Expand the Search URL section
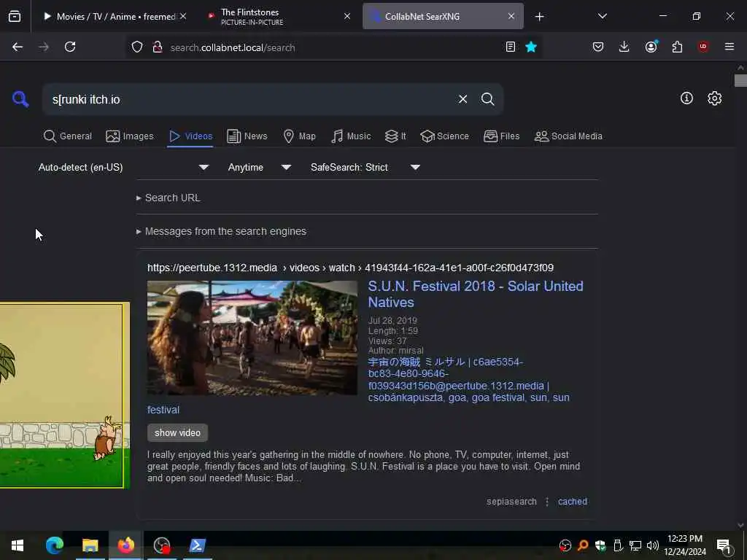747x560 pixels. tap(169, 198)
